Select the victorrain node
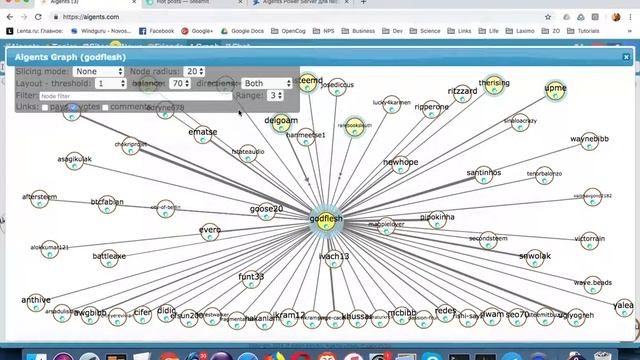 [589, 241]
